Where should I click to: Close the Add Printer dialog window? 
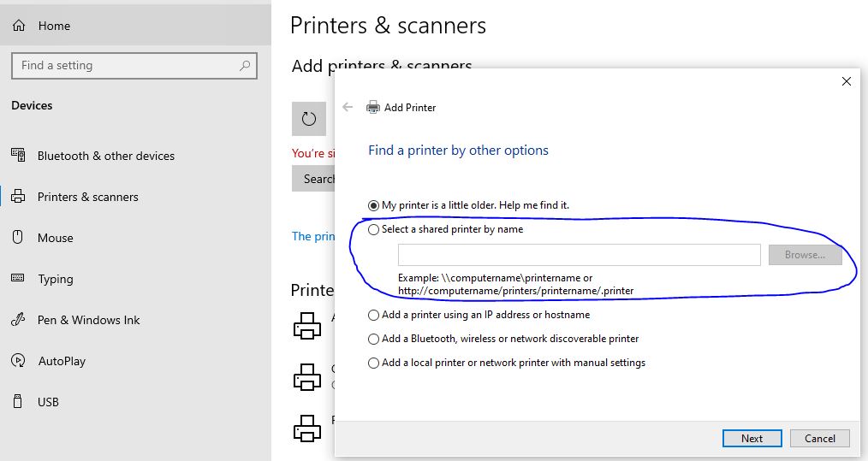(x=846, y=81)
